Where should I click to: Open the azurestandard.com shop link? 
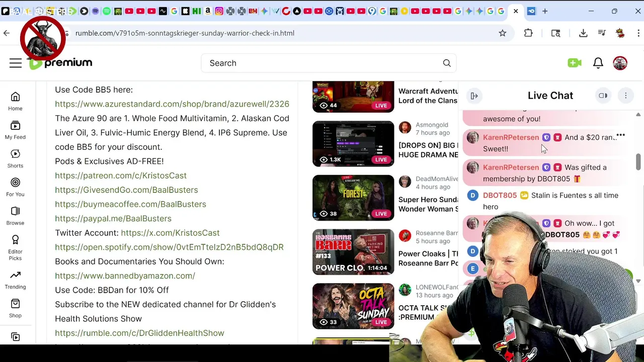[x=172, y=104]
